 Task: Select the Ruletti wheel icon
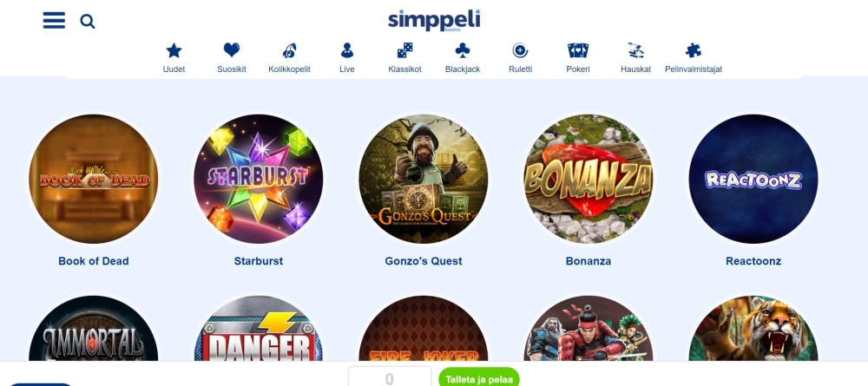coord(520,50)
